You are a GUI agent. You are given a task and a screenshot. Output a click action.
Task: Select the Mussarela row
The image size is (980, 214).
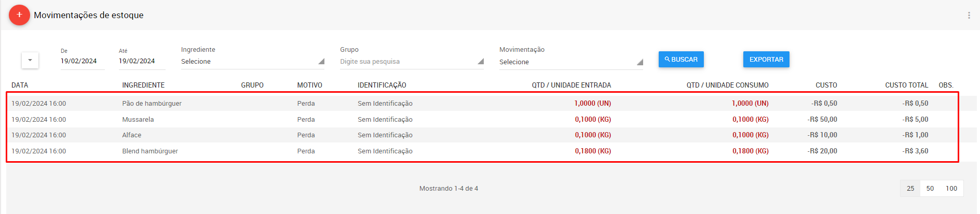(x=483, y=119)
